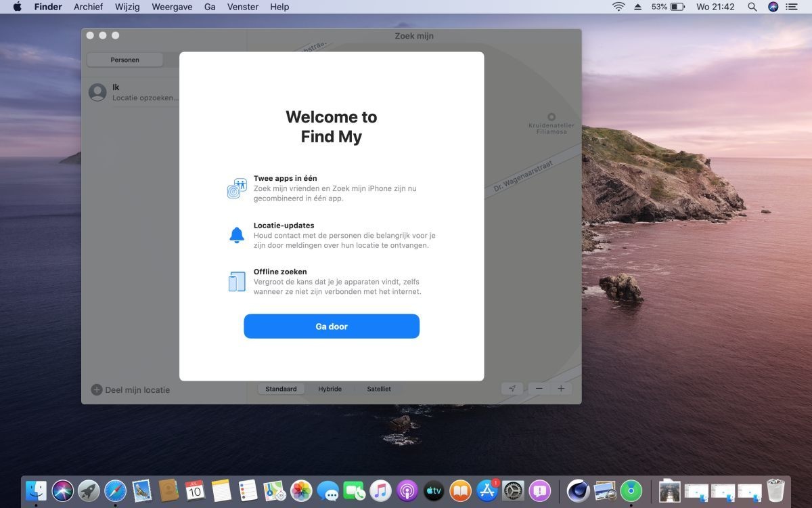Click the Find My icon in Dock
The image size is (812, 508).
(x=631, y=490)
